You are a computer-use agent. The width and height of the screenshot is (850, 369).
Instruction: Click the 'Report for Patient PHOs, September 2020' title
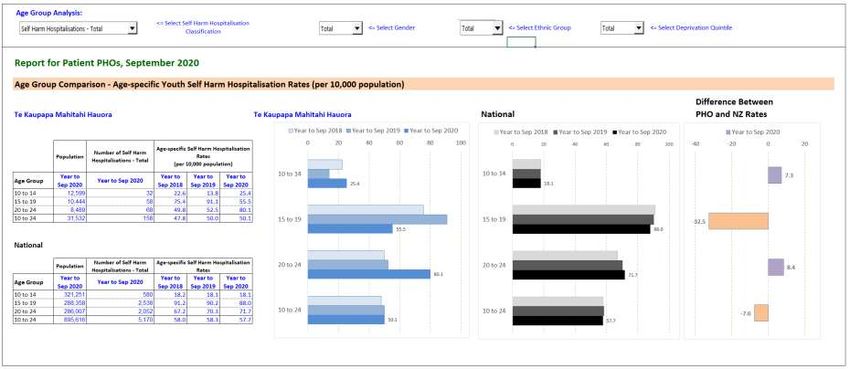[107, 63]
